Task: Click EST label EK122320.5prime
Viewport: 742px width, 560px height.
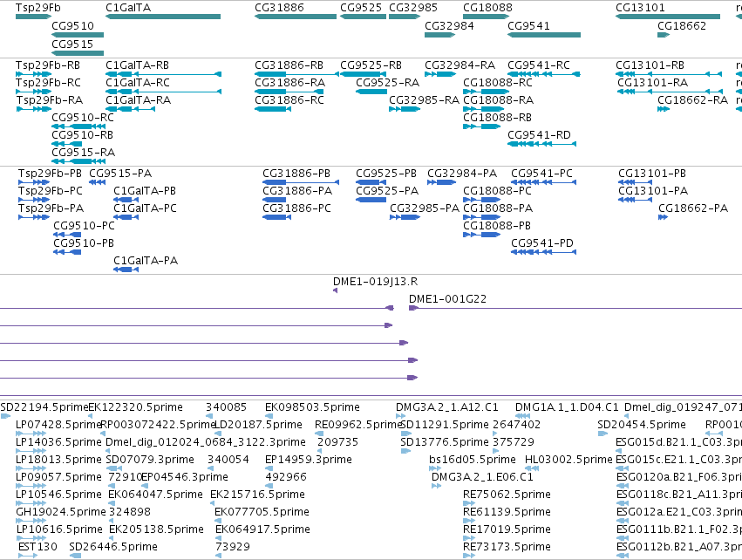Action: coord(135,407)
